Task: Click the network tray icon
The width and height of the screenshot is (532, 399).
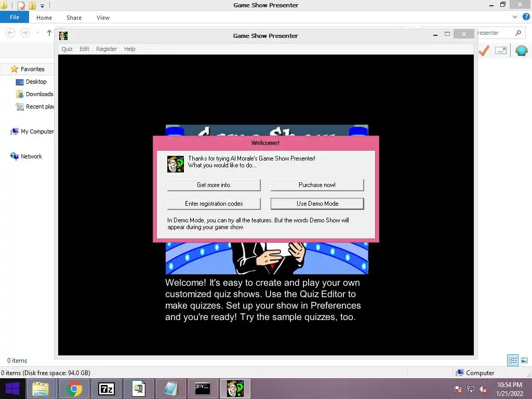Action: pyautogui.click(x=471, y=389)
